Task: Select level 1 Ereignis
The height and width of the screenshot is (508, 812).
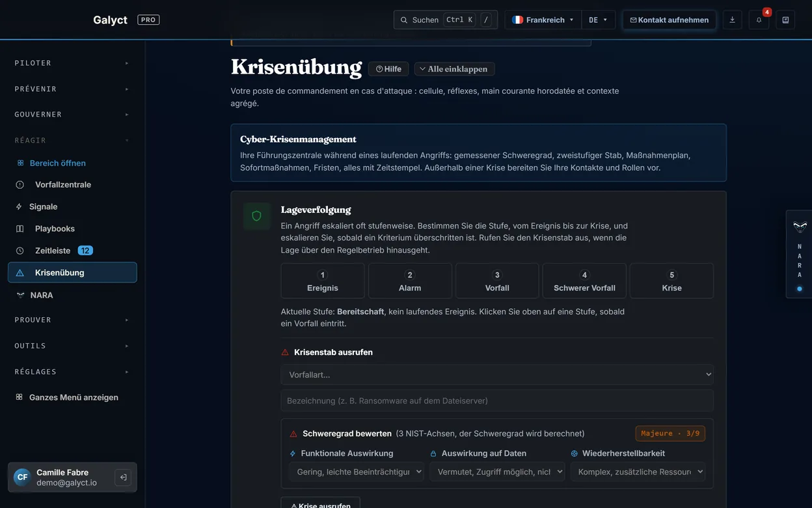Action: tap(323, 281)
